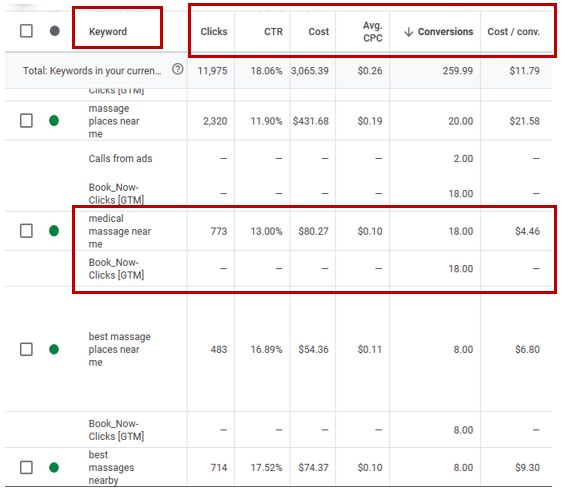This screenshot has width=564, height=500.
Task: Sort table by CTR column
Action: click(273, 32)
